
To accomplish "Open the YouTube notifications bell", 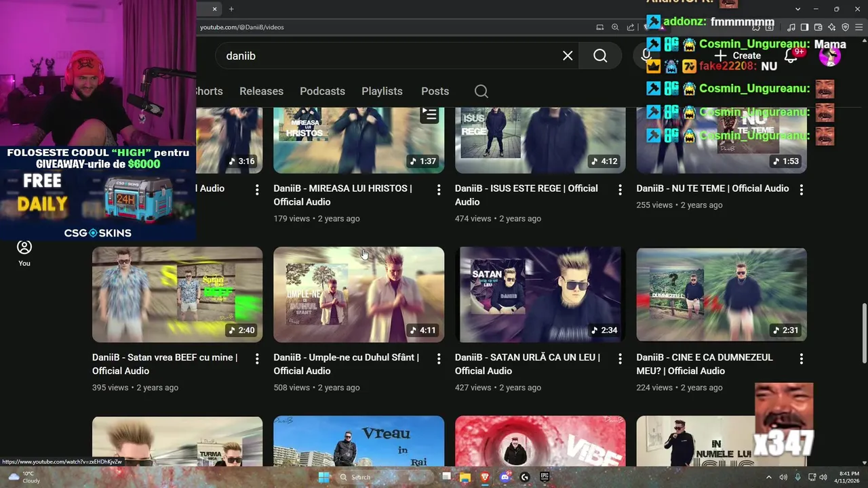I will (791, 56).
